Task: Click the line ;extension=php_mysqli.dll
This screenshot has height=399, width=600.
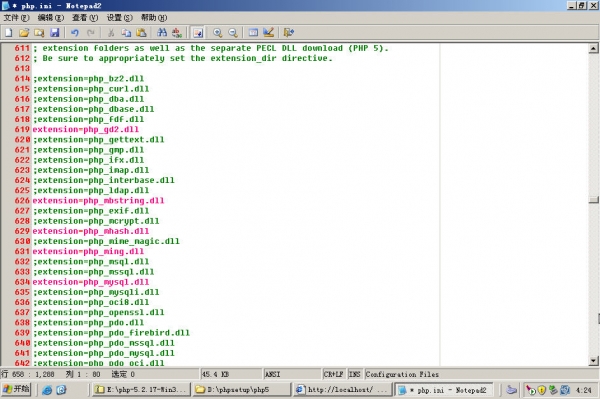Action: tap(96, 292)
